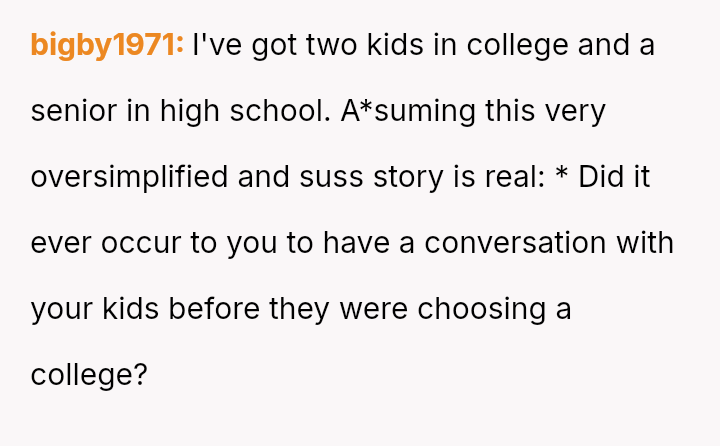
Task: Open the bigby1971 user profile link
Action: tap(107, 45)
